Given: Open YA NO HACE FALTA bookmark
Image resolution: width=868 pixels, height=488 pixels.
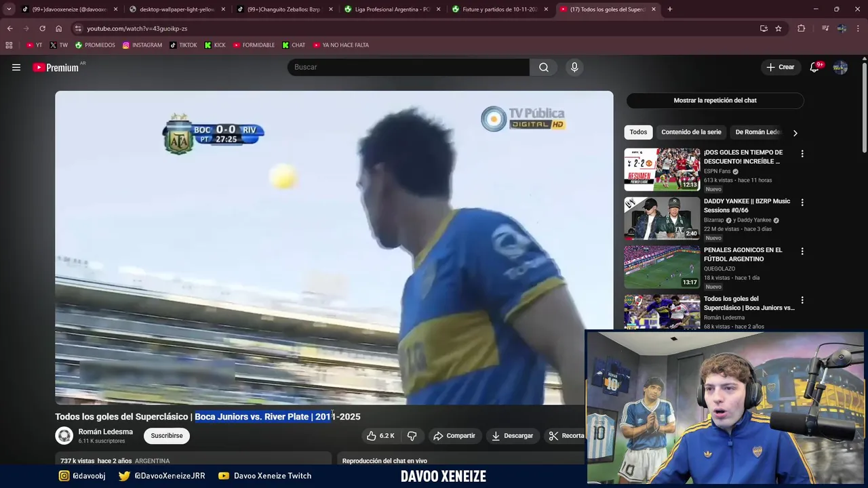Looking at the screenshot, I should [x=340, y=45].
